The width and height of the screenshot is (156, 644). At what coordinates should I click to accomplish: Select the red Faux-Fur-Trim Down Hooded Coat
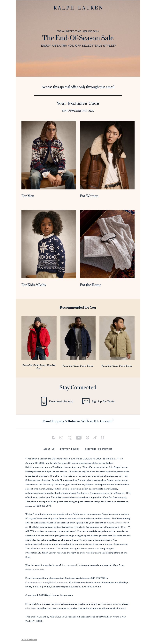tap(39, 338)
